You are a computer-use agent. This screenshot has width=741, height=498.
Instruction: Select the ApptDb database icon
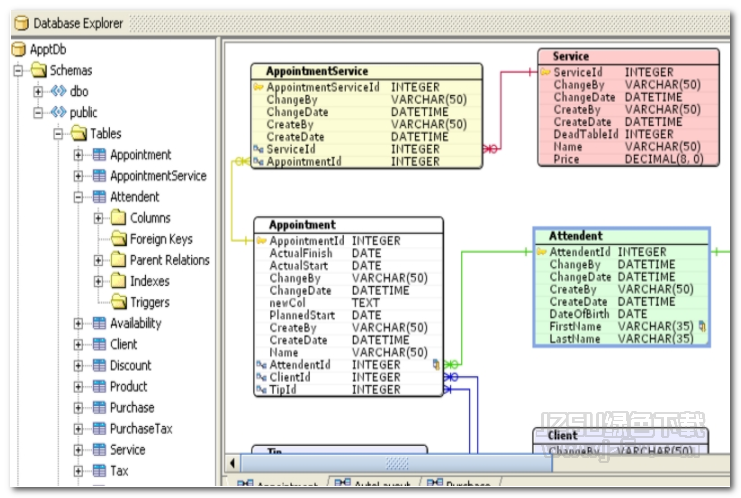18,49
